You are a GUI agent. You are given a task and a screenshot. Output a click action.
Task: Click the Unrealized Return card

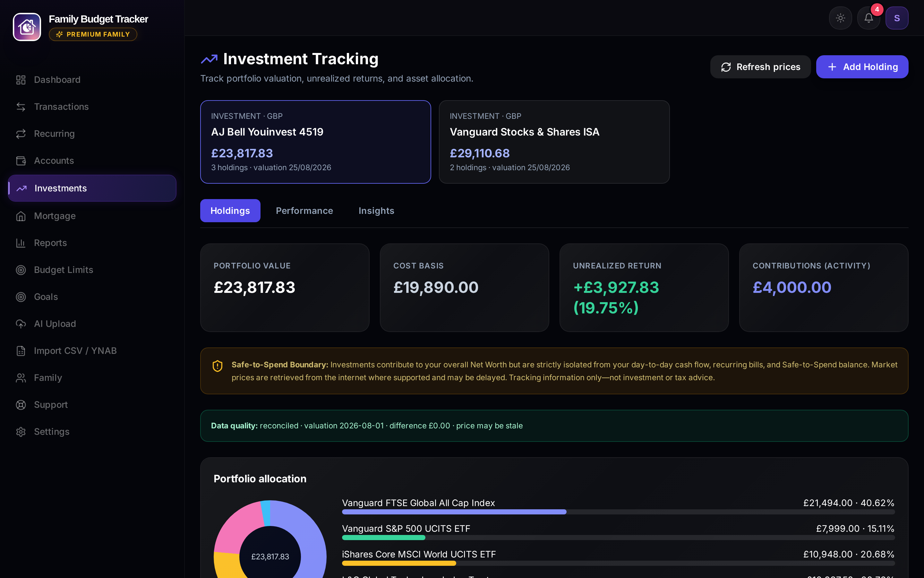(x=644, y=288)
